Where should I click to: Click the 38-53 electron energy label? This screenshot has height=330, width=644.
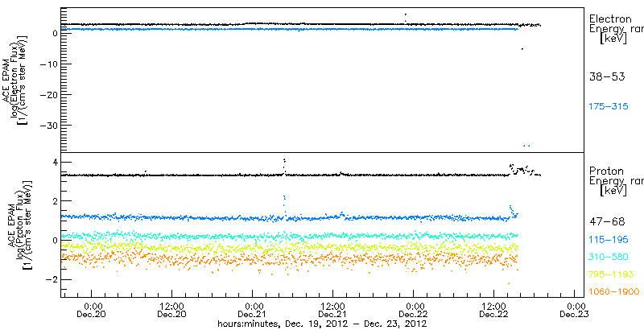[x=608, y=76]
